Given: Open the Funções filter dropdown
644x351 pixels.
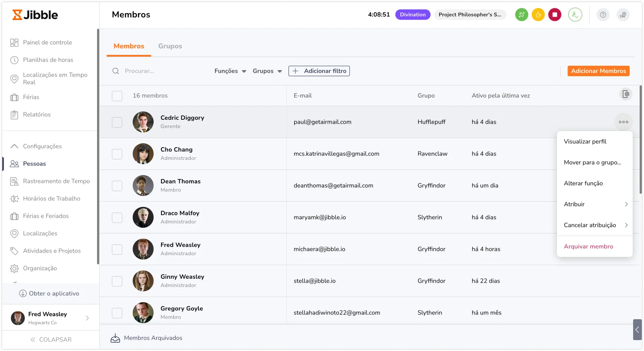Looking at the screenshot, I should 230,71.
